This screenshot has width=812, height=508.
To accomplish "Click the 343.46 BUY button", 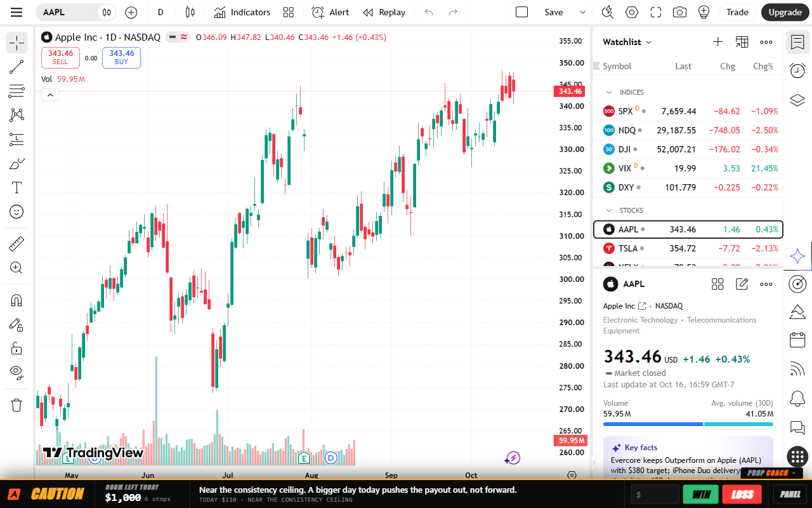I will [x=121, y=57].
